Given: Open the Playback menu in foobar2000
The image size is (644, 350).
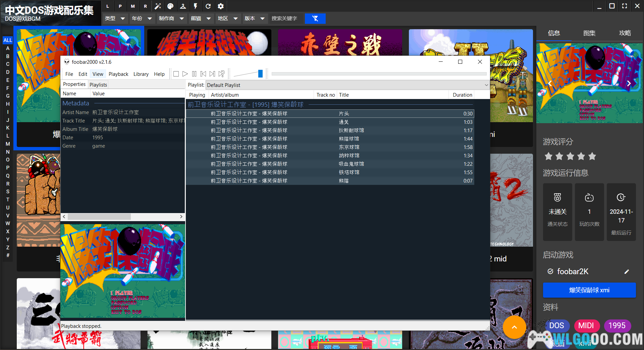Looking at the screenshot, I should click(118, 74).
